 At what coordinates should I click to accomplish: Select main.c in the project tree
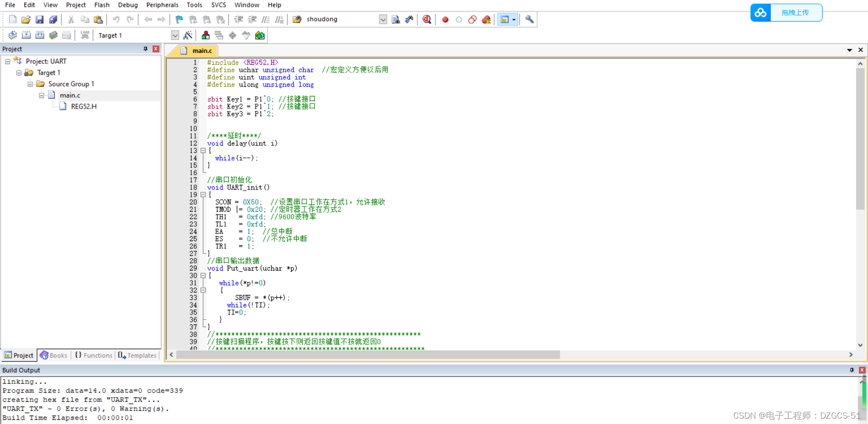tap(70, 95)
